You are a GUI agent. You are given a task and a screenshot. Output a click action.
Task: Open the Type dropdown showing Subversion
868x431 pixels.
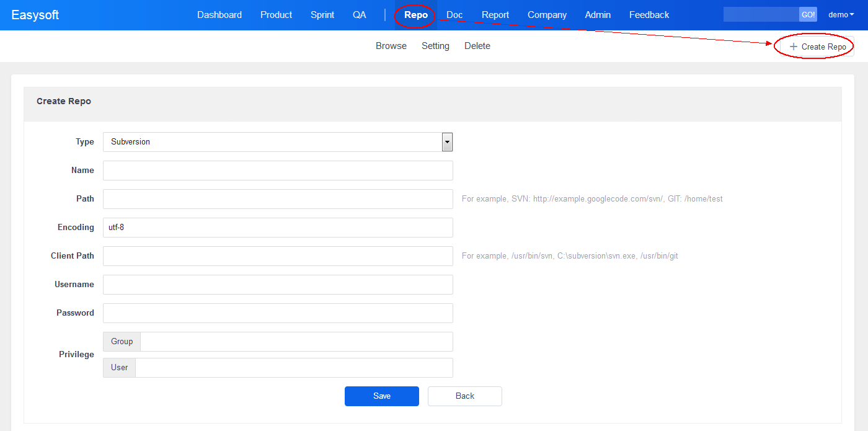[x=277, y=142]
